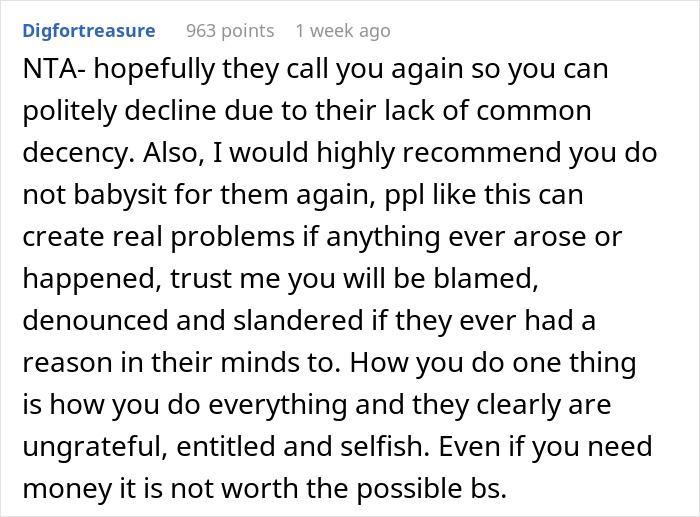This screenshot has width=700, height=517.
Task: Click the word 'NTA-' starting the comment
Action: tap(54, 69)
